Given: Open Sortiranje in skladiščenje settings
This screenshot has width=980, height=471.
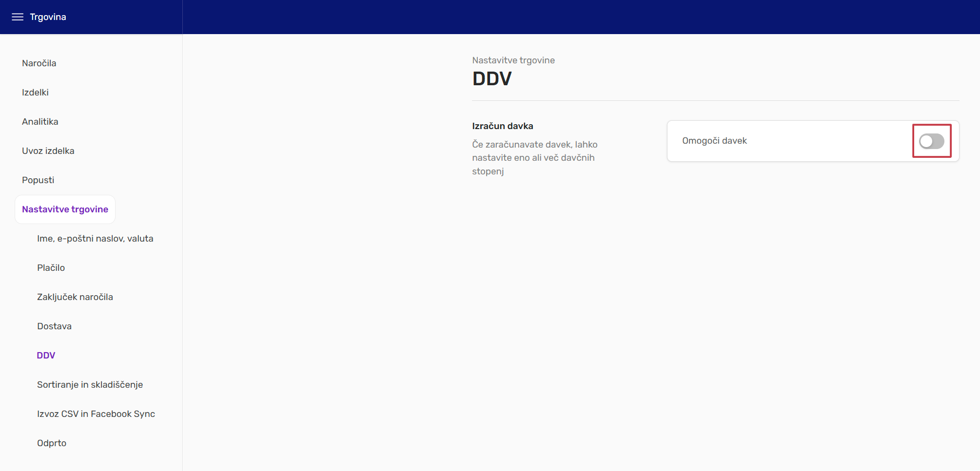Looking at the screenshot, I should point(90,385).
